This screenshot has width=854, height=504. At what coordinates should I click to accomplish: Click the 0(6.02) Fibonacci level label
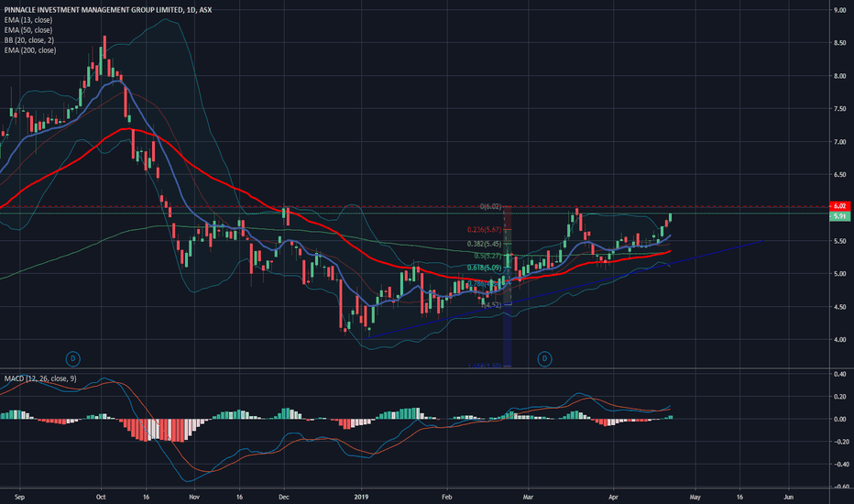point(490,206)
